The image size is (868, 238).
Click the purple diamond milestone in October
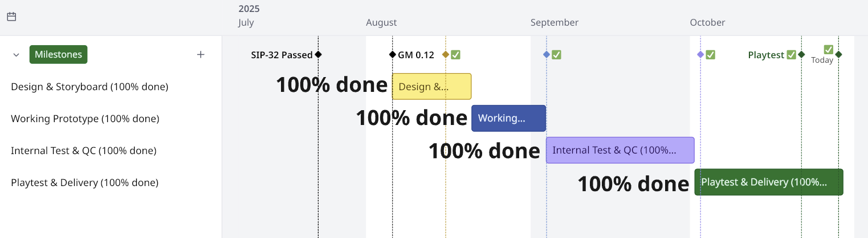(x=700, y=55)
